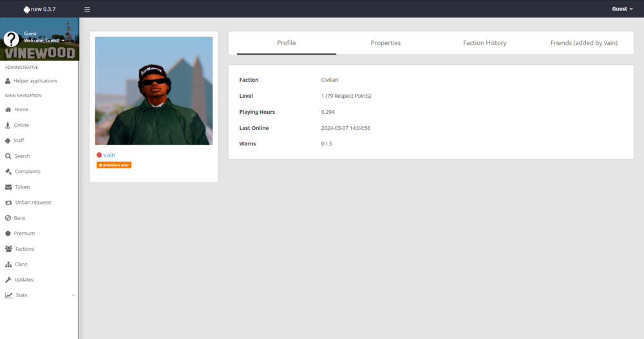Open Unban requests page
The height and width of the screenshot is (339, 644).
33,203
